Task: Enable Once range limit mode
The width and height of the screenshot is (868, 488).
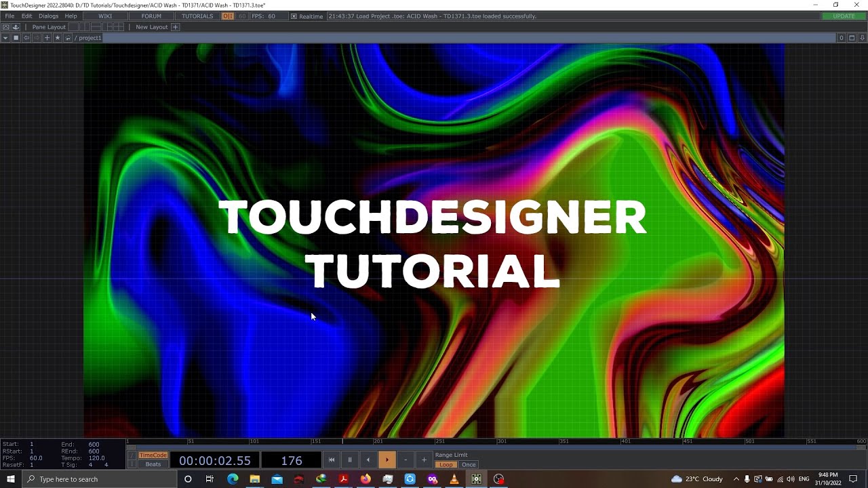Action: [x=469, y=465]
